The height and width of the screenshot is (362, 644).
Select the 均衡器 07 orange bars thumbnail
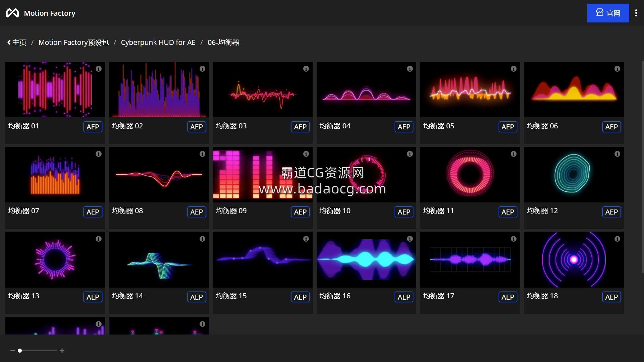click(55, 175)
